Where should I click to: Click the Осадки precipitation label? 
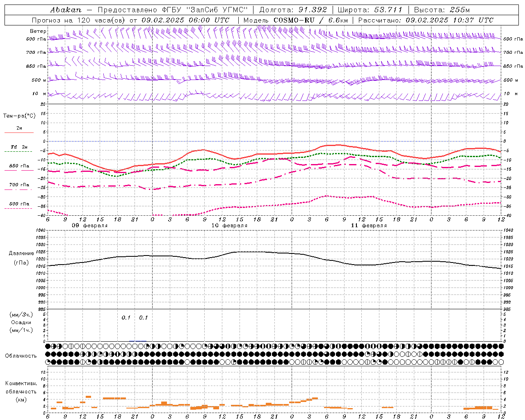(x=21, y=322)
